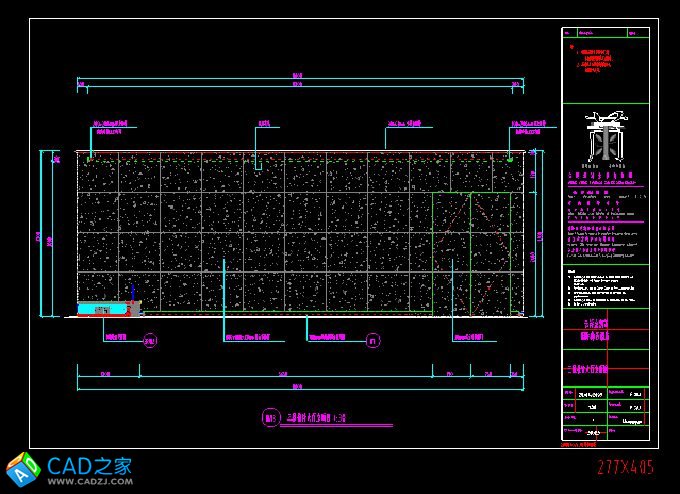The width and height of the screenshot is (680, 494).
Task: Click the red 277X405 size label
Action: [x=626, y=467]
